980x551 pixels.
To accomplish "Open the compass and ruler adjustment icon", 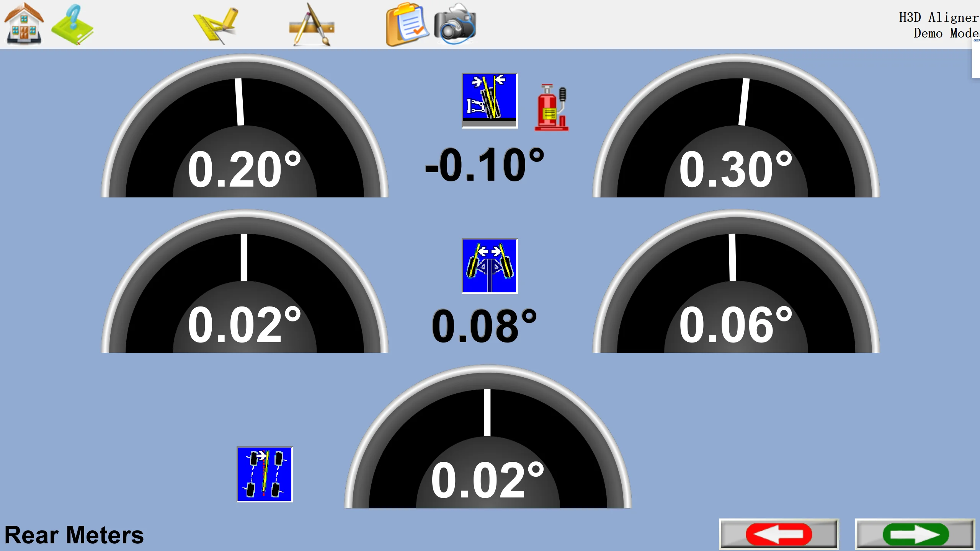I will (312, 24).
